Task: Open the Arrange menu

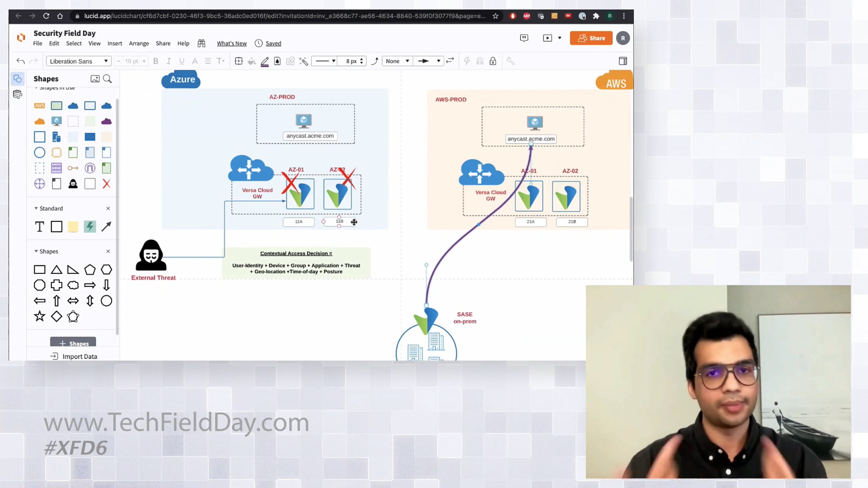Action: [x=139, y=43]
